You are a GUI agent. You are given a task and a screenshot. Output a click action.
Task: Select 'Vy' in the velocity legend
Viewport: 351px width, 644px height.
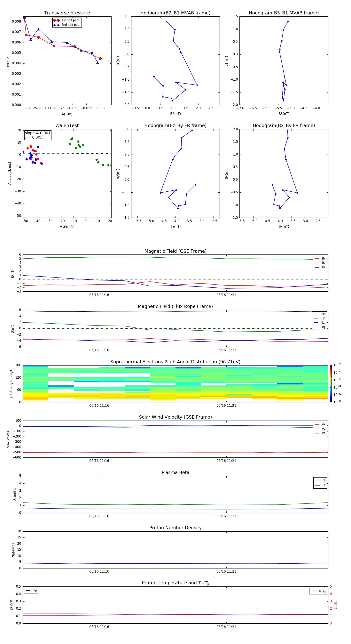tap(320, 429)
